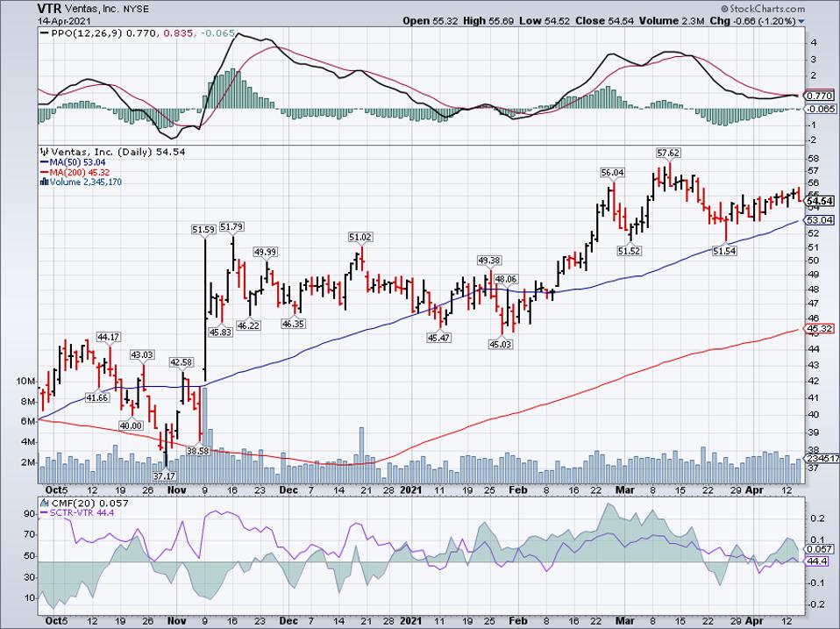Click the -0.065 tag on PPO axis
Screen dimensions: 840x629
click(820, 108)
